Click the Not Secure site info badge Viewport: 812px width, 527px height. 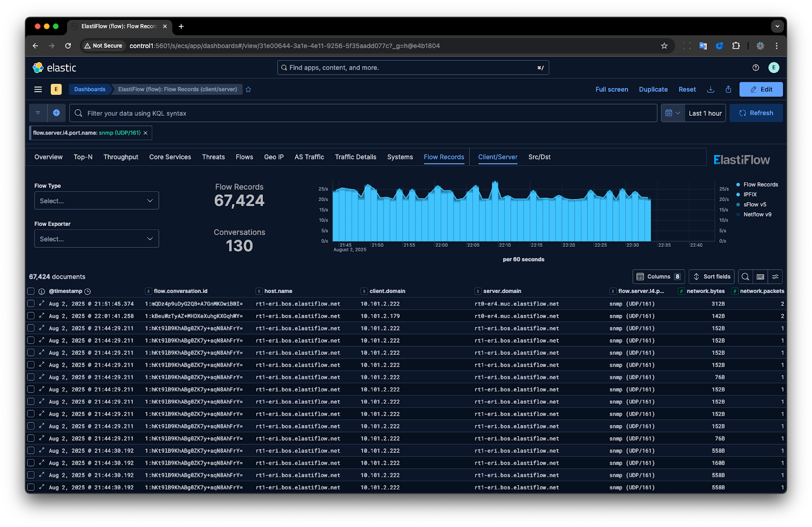click(104, 46)
